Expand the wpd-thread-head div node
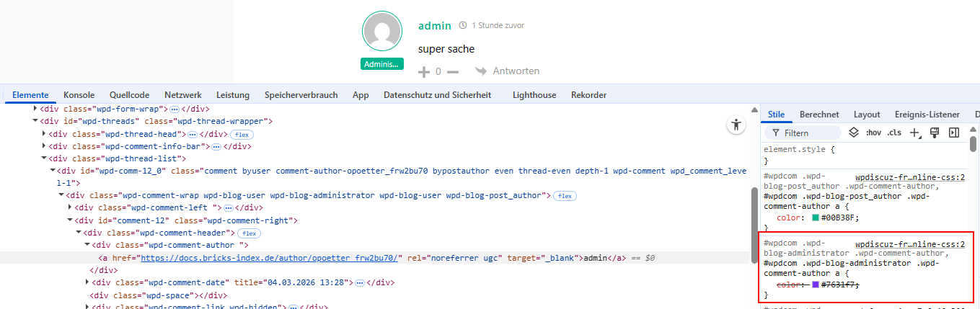 [x=45, y=134]
